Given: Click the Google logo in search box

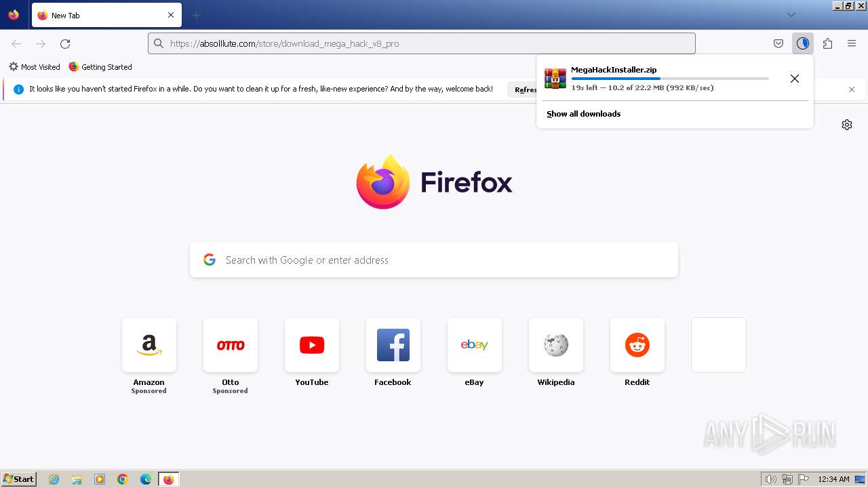Looking at the screenshot, I should click(210, 260).
